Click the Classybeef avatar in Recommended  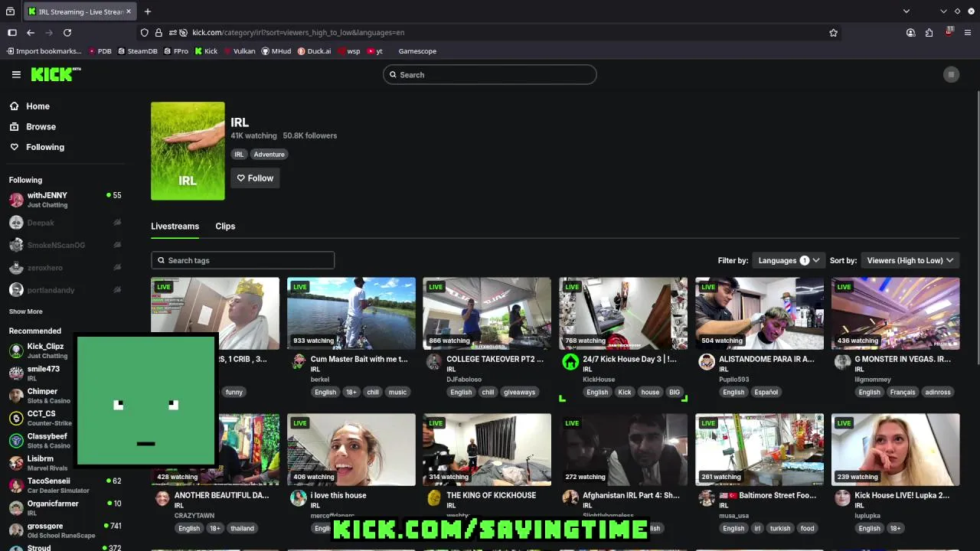click(16, 441)
